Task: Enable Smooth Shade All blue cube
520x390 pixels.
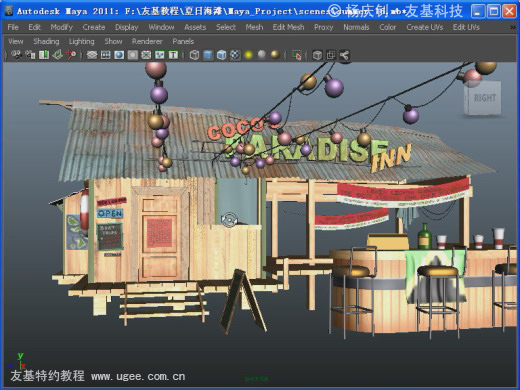Action: pos(208,55)
